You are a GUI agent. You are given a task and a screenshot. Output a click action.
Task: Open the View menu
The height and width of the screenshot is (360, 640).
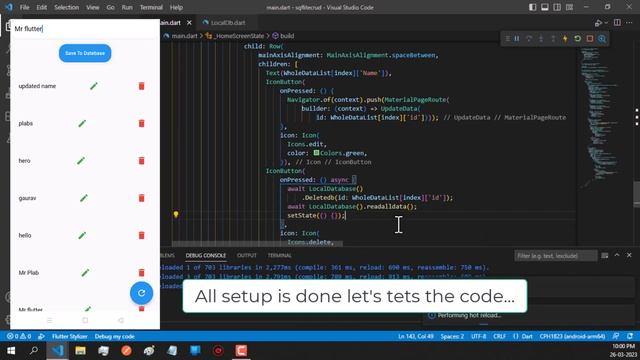click(x=93, y=7)
